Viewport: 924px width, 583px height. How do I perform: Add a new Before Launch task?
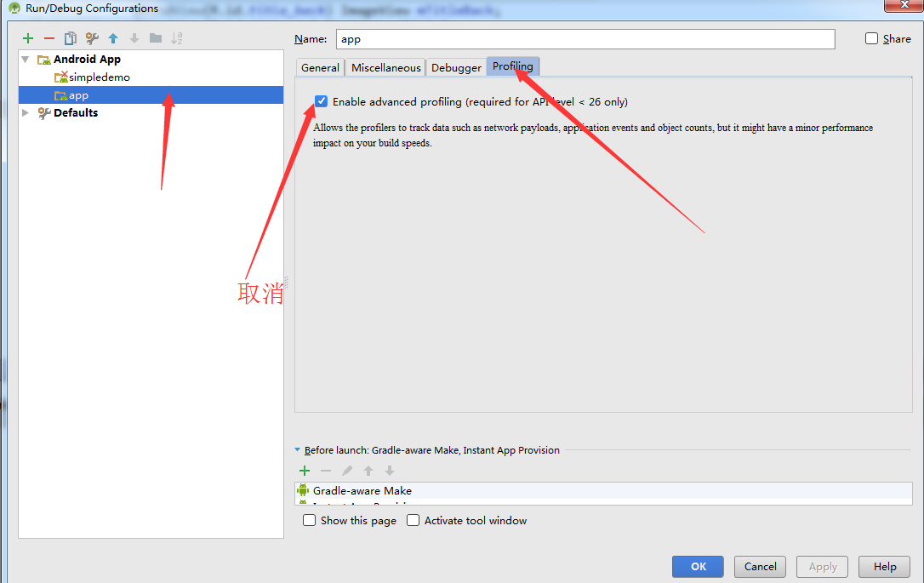(305, 470)
